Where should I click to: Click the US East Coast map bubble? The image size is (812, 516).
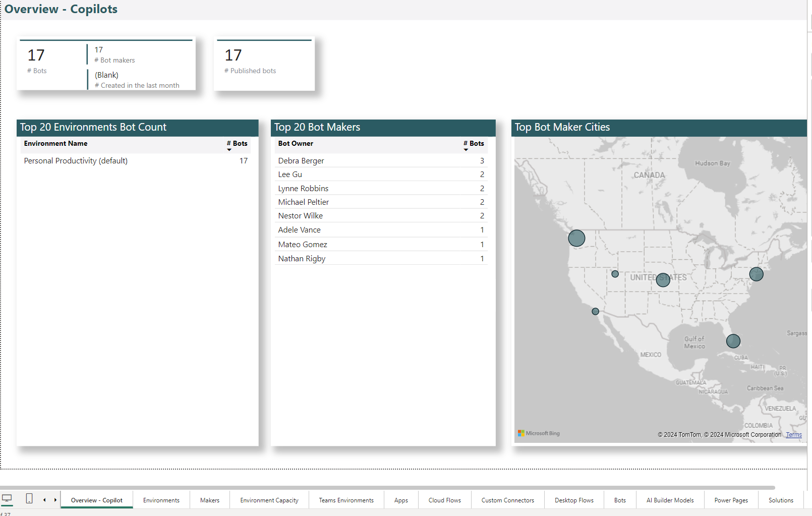click(x=757, y=274)
